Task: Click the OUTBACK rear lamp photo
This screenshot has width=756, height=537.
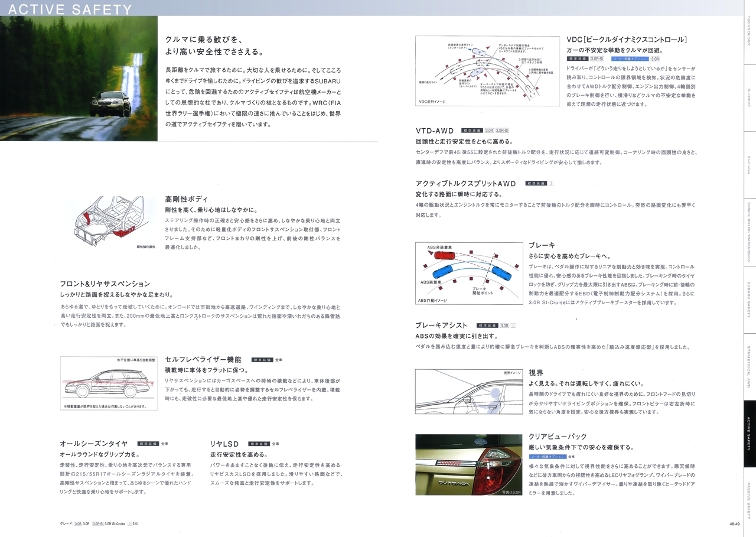Action: (x=469, y=466)
